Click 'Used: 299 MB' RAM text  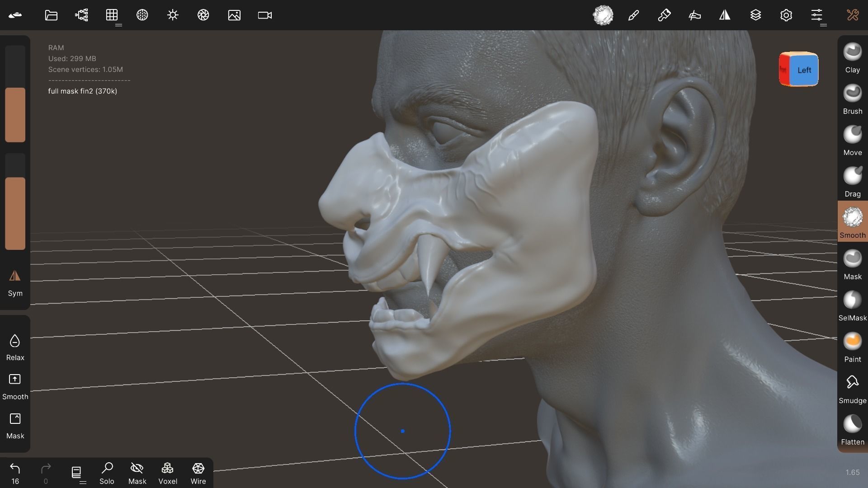click(x=72, y=58)
